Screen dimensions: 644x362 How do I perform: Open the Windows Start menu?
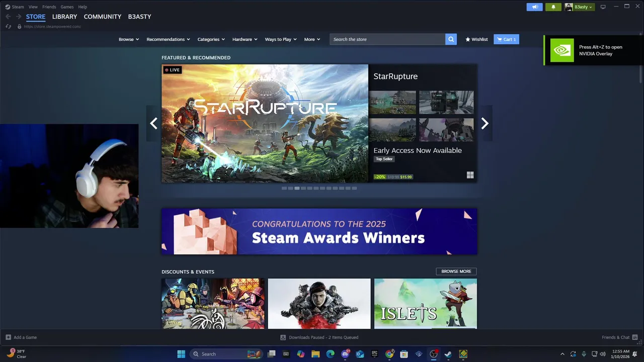pyautogui.click(x=181, y=354)
